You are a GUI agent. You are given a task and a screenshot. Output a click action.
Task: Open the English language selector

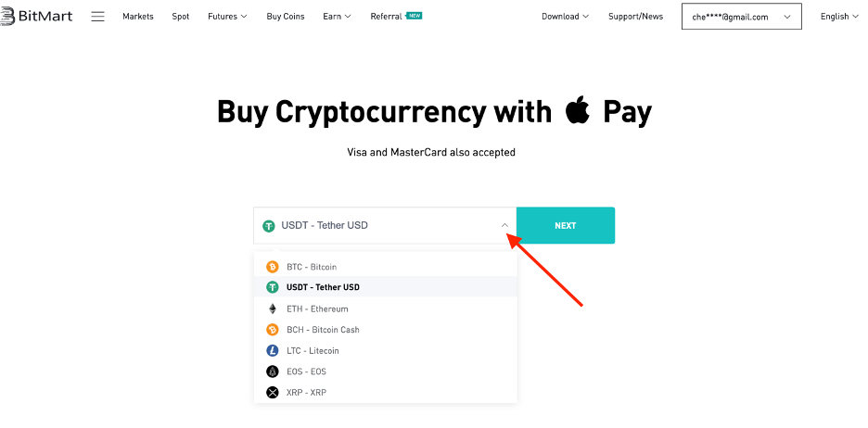(x=840, y=17)
